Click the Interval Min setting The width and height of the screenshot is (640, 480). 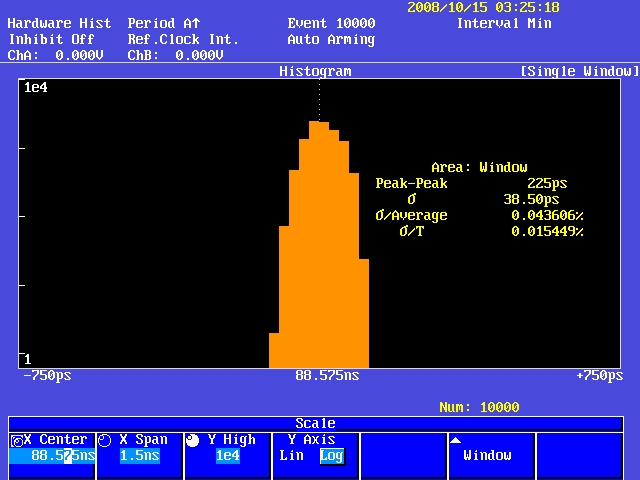click(504, 23)
